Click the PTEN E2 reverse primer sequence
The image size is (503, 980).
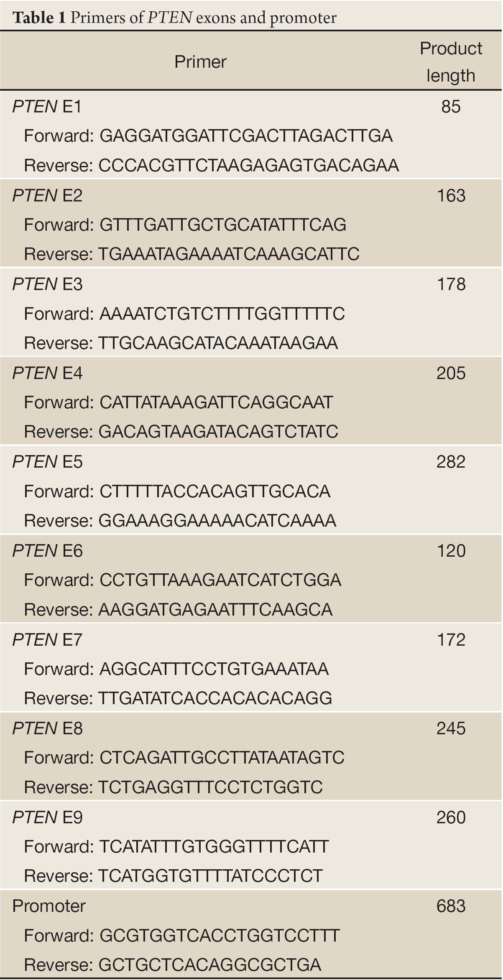point(229,254)
